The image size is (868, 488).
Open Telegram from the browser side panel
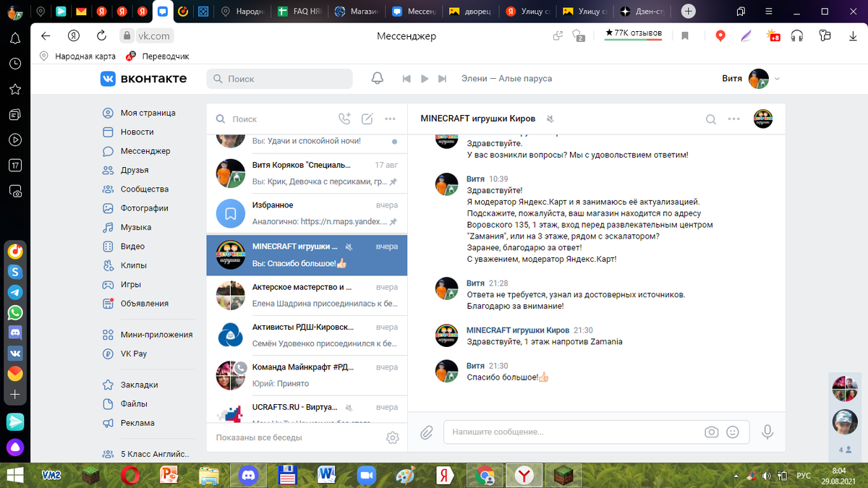(15, 292)
